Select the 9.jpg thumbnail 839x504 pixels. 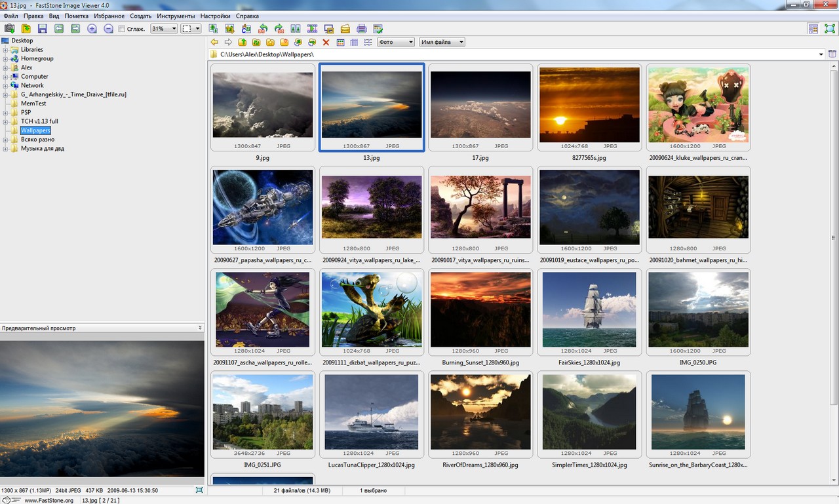[x=263, y=108]
